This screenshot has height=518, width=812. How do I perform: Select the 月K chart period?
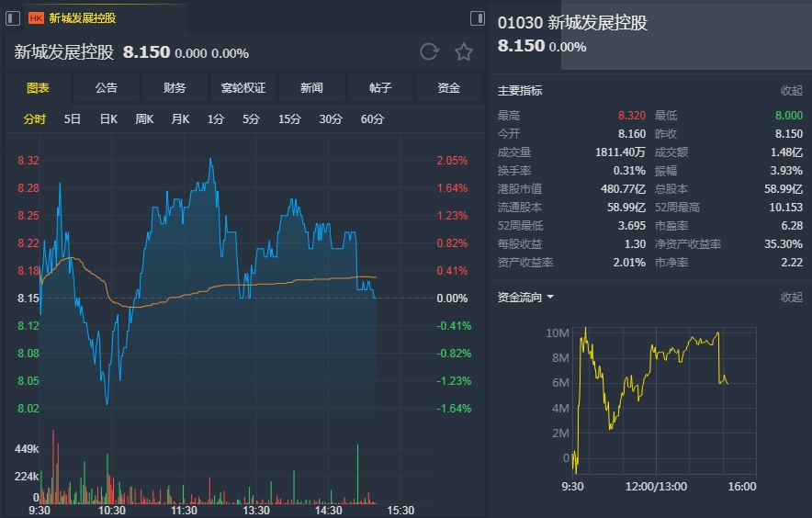pos(180,119)
